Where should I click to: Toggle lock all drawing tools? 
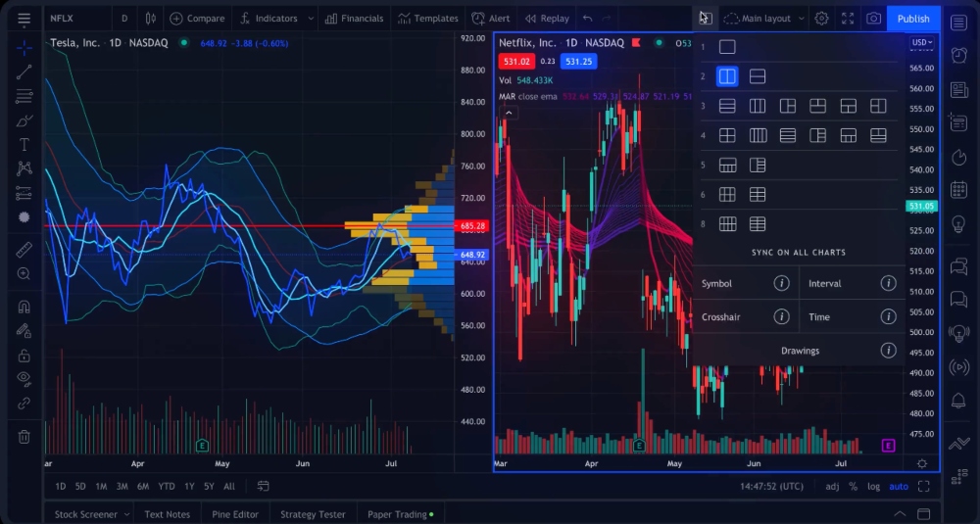[x=24, y=356]
